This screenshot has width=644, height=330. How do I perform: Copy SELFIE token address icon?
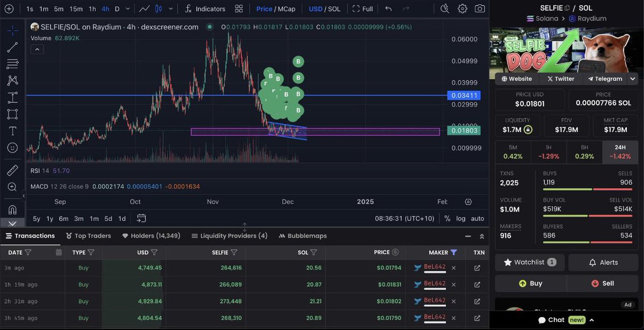[x=567, y=8]
